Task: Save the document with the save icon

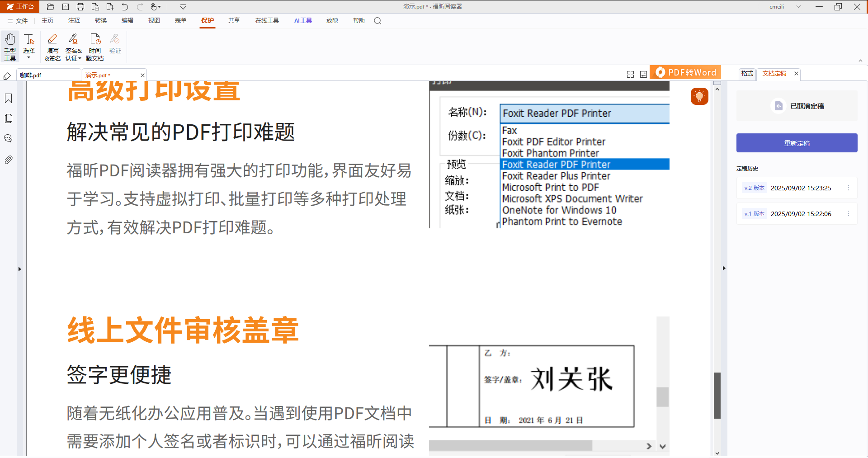Action: tap(66, 7)
